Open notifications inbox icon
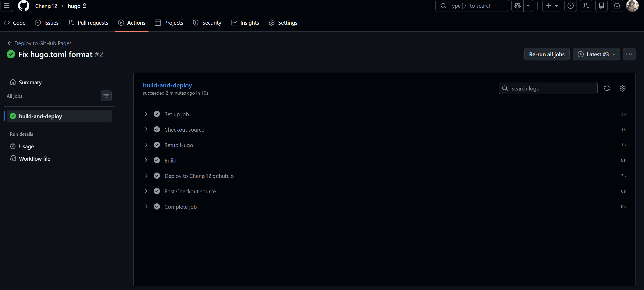The height and width of the screenshot is (290, 644). click(617, 6)
